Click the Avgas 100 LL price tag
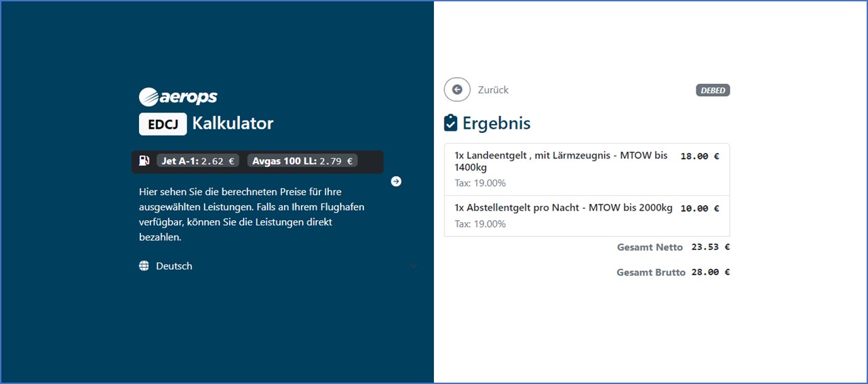The height and width of the screenshot is (384, 868). (302, 161)
